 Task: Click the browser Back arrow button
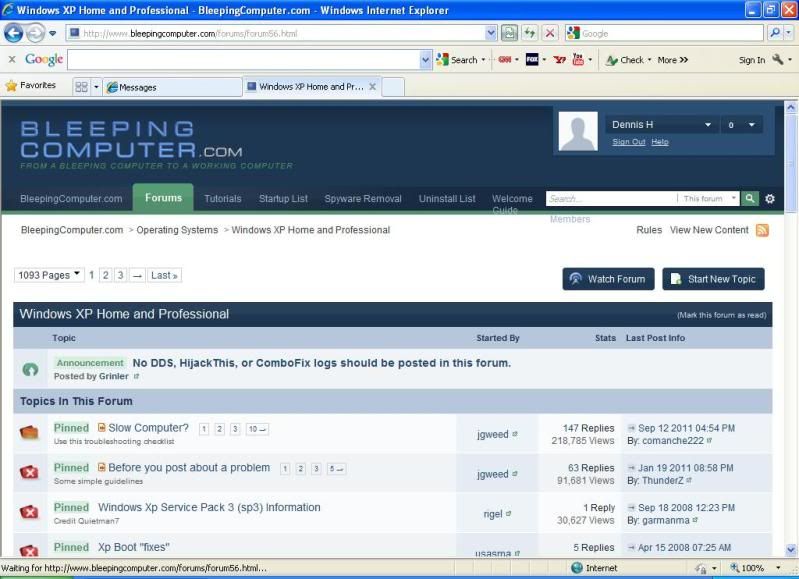click(x=14, y=34)
